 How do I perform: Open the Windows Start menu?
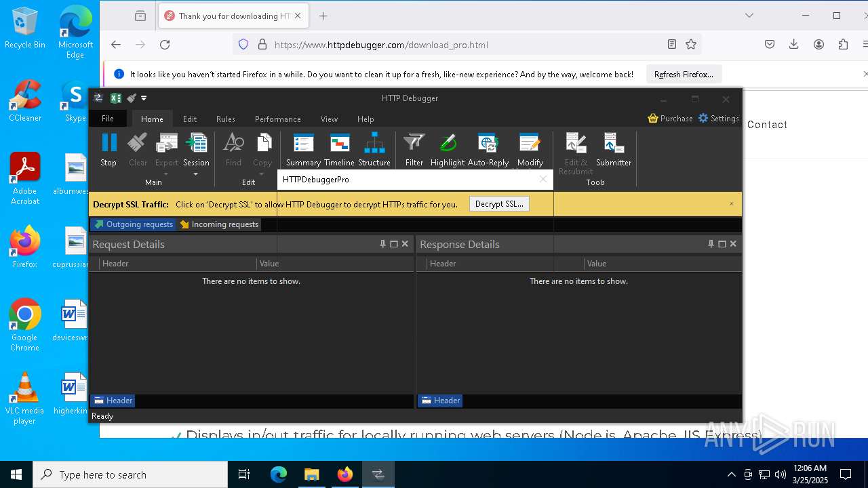click(16, 474)
